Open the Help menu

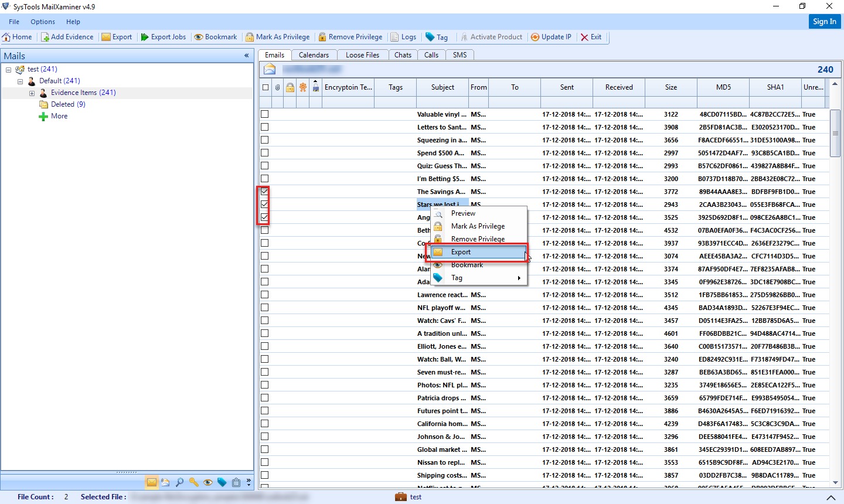(x=73, y=22)
